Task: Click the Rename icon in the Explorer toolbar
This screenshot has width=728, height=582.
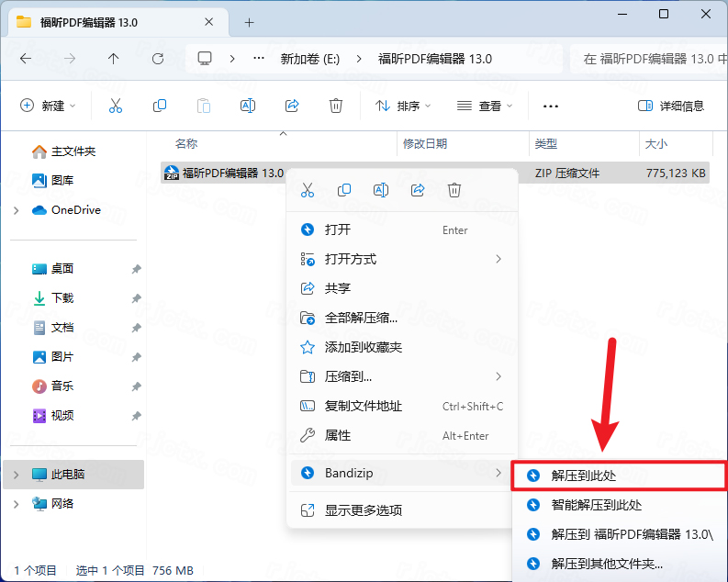Action: pyautogui.click(x=248, y=106)
